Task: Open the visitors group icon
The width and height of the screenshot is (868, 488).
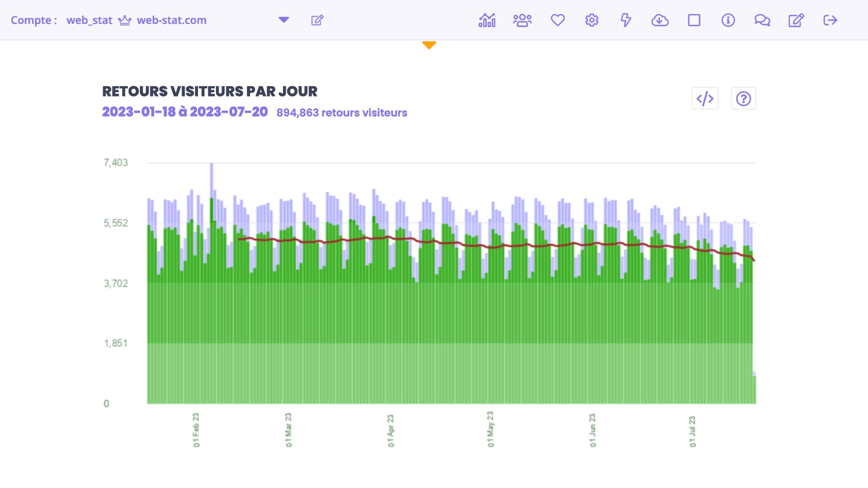Action: click(522, 20)
